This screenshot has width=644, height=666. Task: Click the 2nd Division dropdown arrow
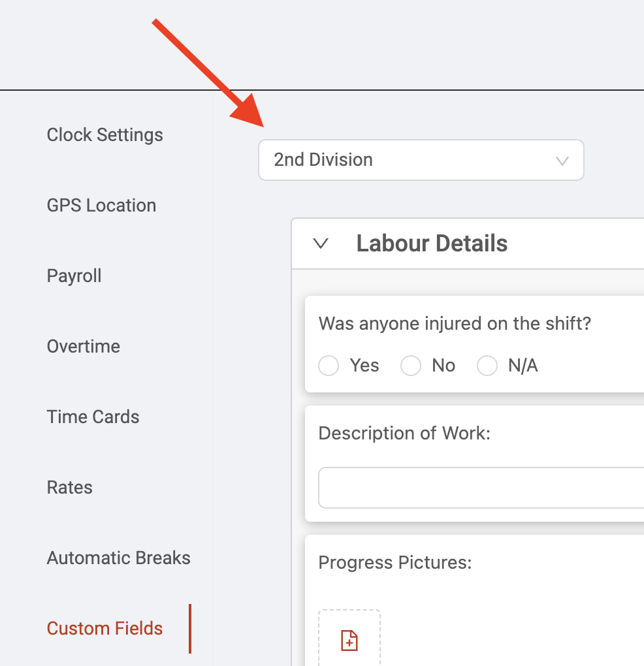562,161
